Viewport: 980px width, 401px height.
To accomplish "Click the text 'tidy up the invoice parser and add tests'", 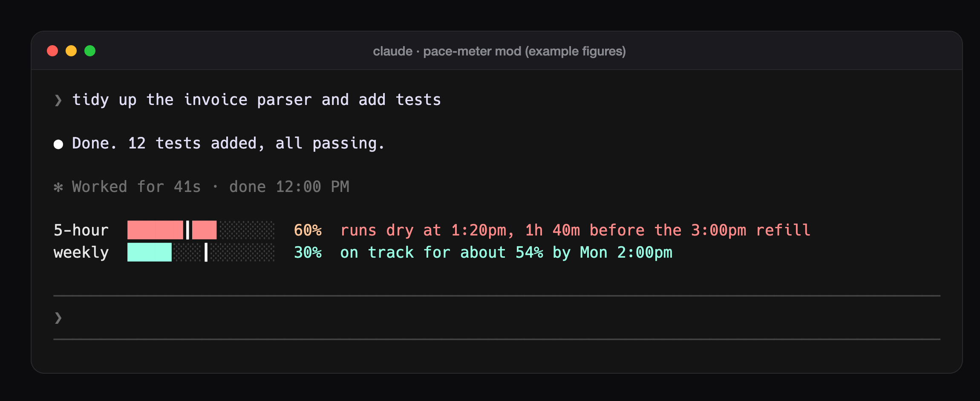I will (x=257, y=100).
